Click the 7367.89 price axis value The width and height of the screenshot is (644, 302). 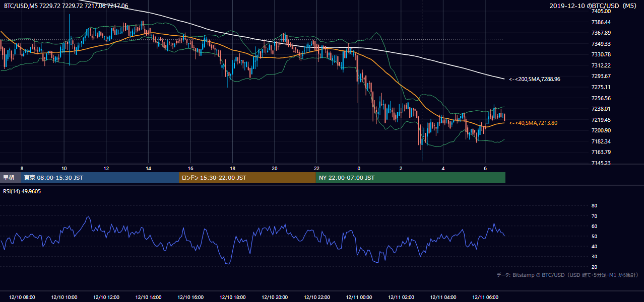(x=601, y=33)
